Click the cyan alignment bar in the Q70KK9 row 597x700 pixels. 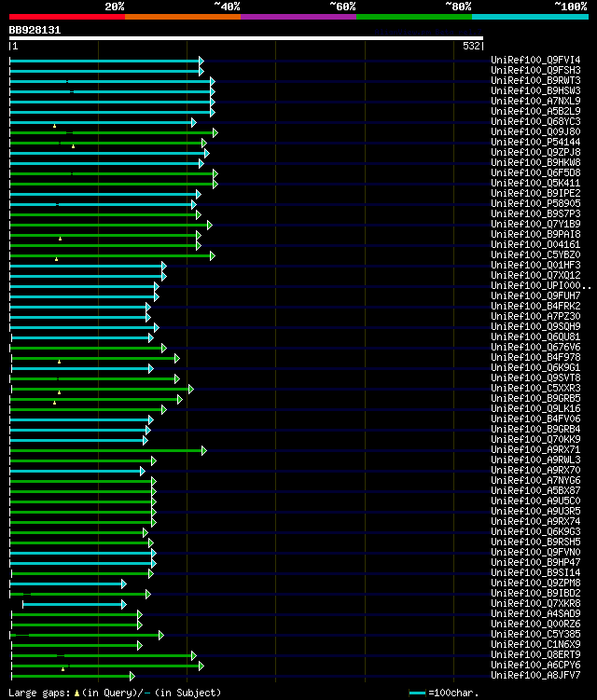click(78, 441)
